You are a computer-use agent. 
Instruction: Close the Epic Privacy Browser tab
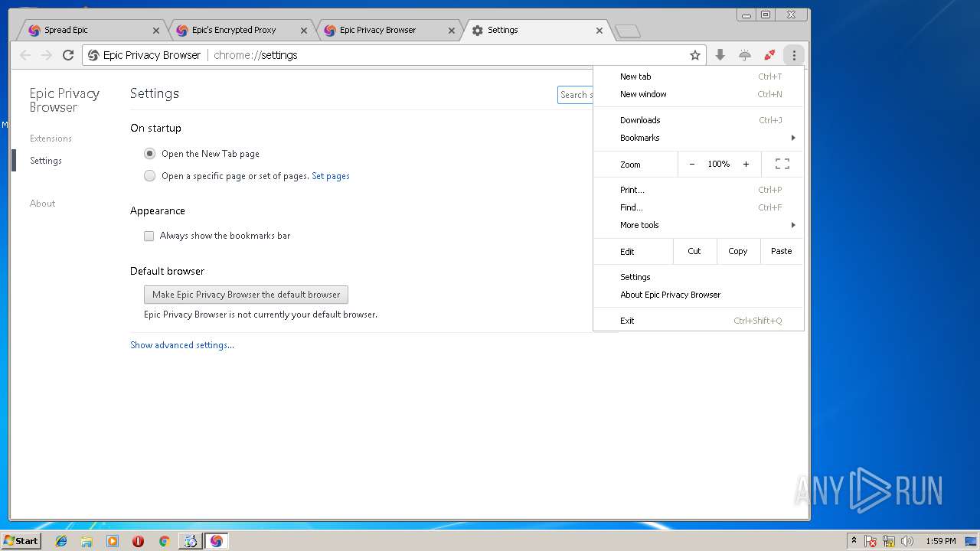point(452,31)
